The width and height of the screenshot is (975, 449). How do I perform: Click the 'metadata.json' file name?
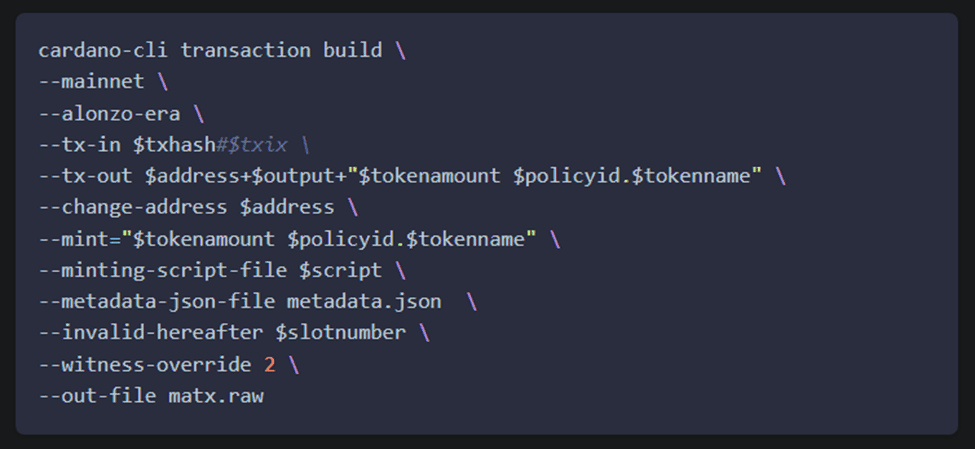pyautogui.click(x=364, y=302)
